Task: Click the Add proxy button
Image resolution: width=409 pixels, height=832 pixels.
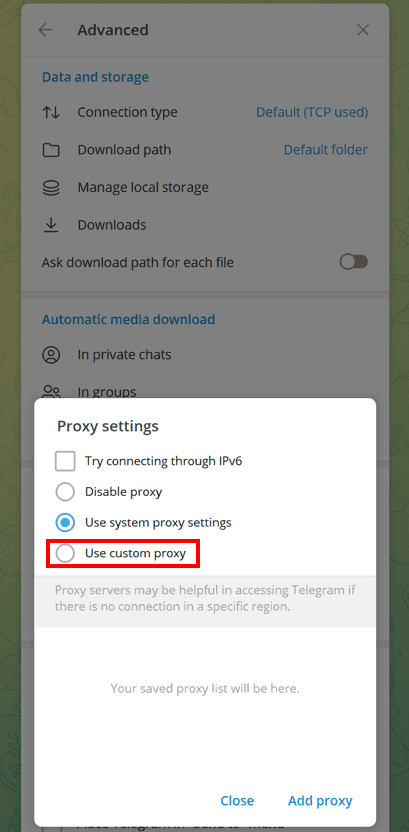Action: coord(320,801)
